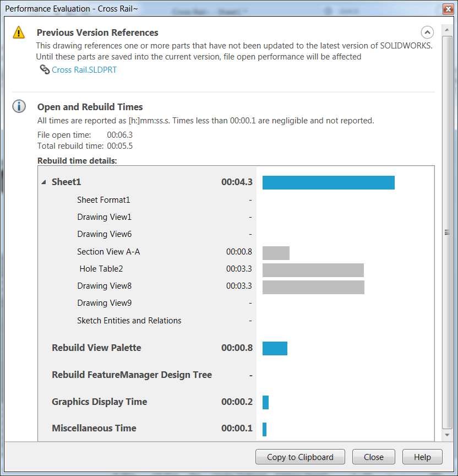The height and width of the screenshot is (476, 458).
Task: Open Help for Performance Evaluation
Action: (x=422, y=457)
